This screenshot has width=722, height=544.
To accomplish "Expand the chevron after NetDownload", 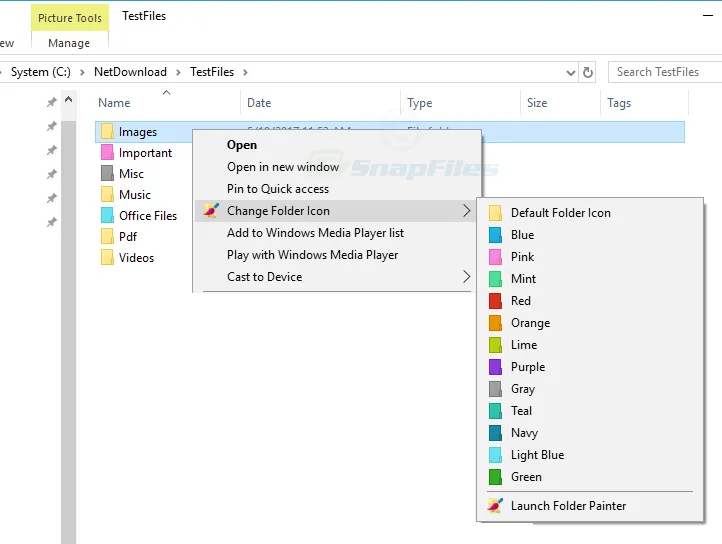I will 178,72.
